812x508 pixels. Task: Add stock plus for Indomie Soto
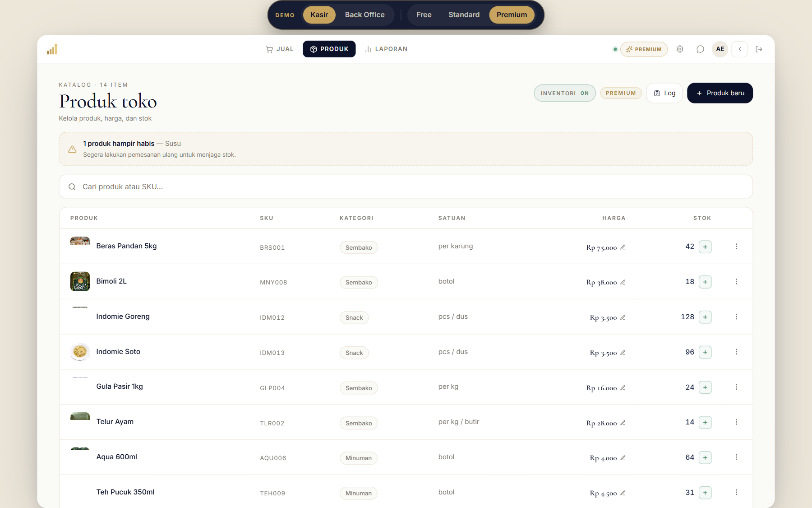point(705,352)
